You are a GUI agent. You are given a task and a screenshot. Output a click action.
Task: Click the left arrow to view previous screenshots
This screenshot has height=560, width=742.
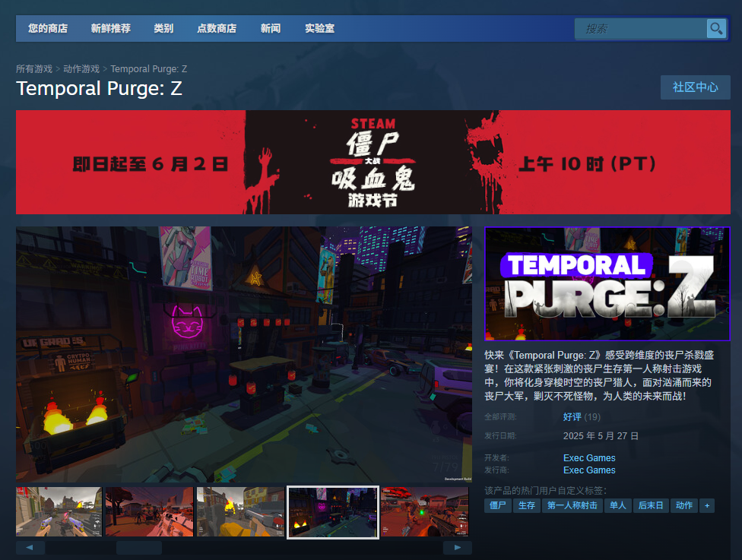[30, 546]
